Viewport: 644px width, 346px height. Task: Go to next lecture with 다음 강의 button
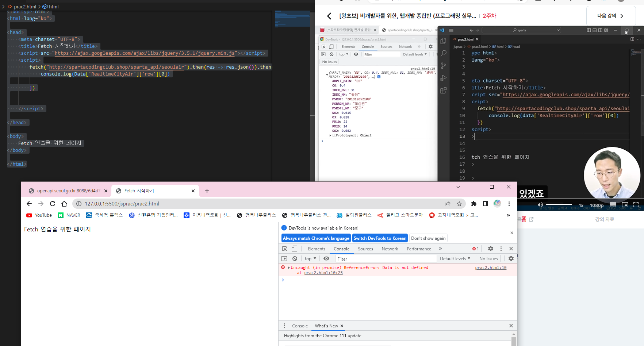pyautogui.click(x=611, y=16)
